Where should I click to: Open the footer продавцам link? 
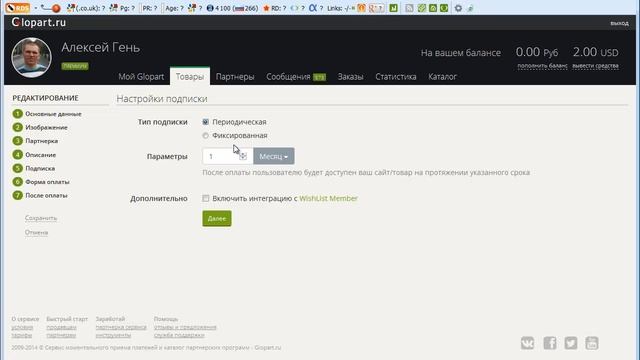click(x=61, y=327)
